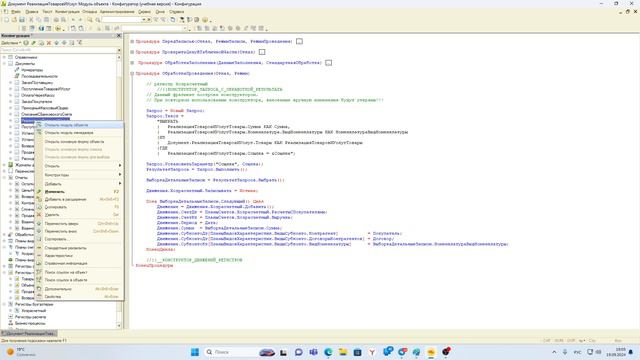Click the Save toolbar icon
The width and height of the screenshot is (640, 360).
(x=22, y=20)
